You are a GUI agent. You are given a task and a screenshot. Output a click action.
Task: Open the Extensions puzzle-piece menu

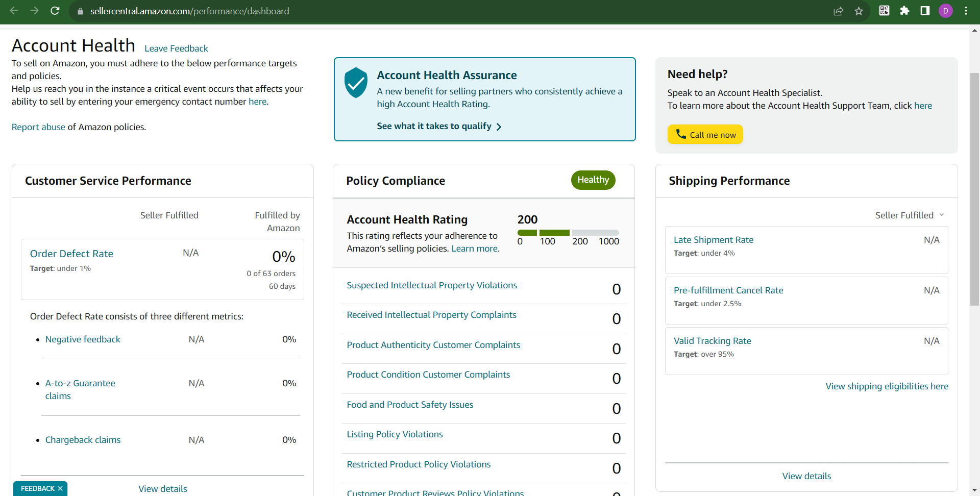pos(904,11)
